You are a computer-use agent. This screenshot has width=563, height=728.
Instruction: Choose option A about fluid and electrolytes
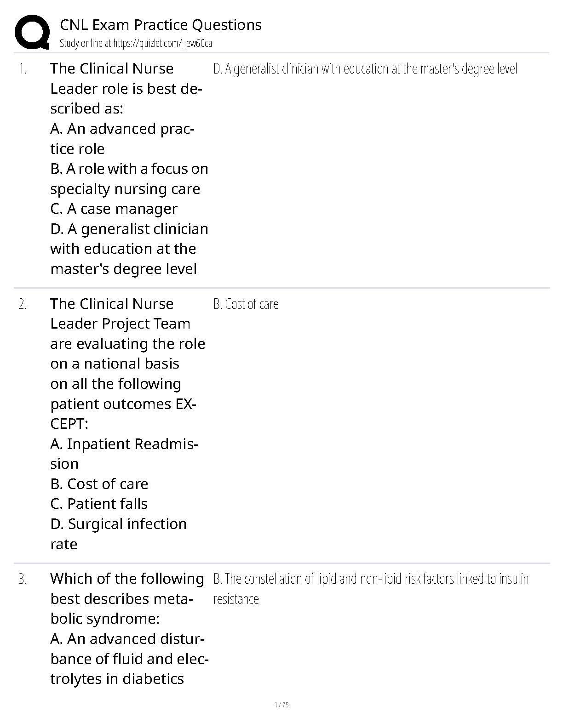(x=129, y=659)
